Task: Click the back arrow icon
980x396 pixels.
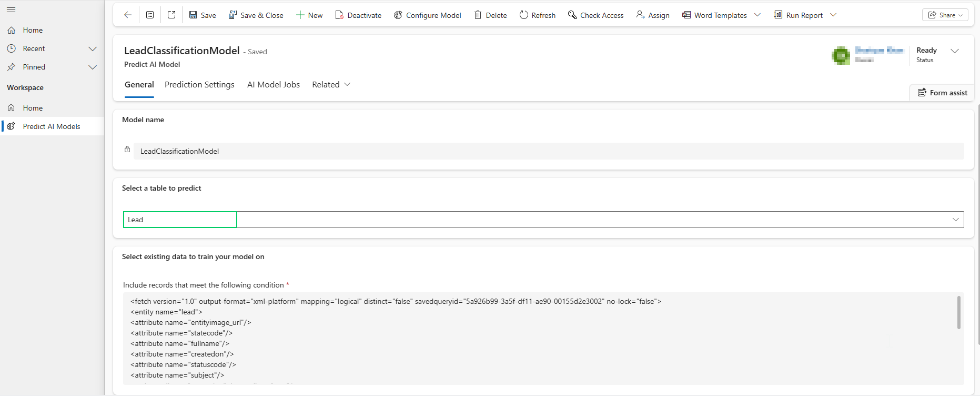Action: click(127, 15)
